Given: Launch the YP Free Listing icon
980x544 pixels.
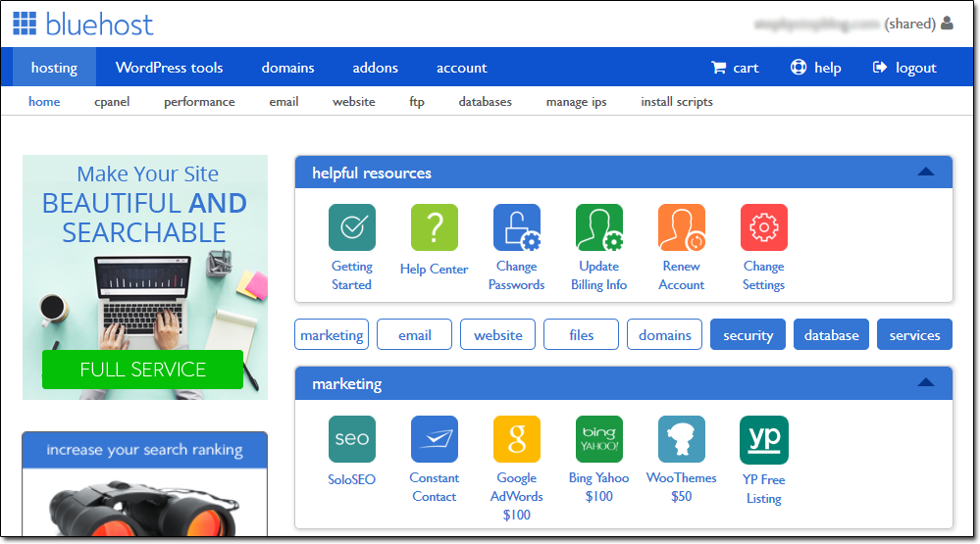Looking at the screenshot, I should [x=764, y=440].
